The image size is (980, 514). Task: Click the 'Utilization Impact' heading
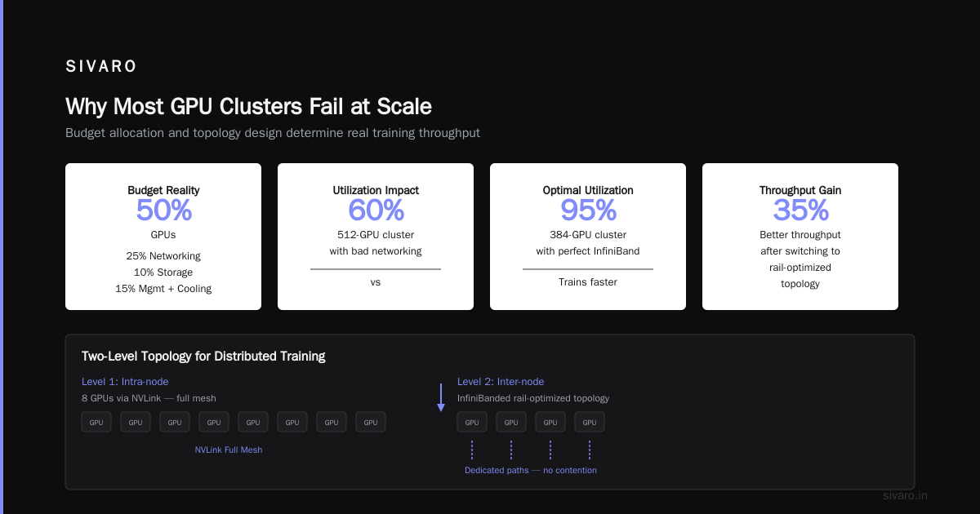376,190
